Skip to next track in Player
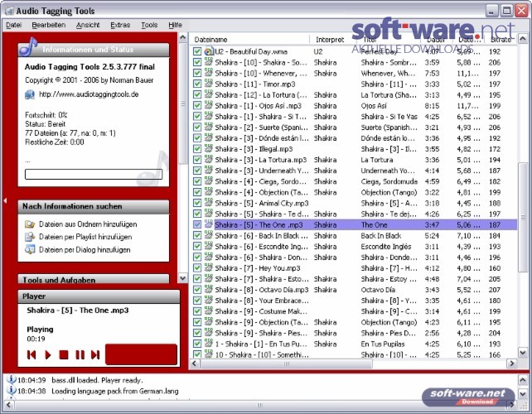 95,354
